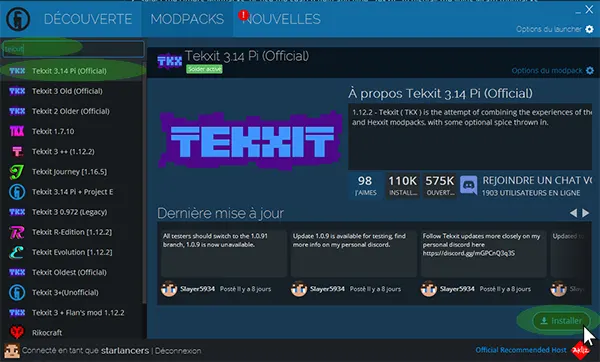This screenshot has height=362, width=600.
Task: Select Tekxit 2 Older (Official) modpack
Action: coord(72,111)
